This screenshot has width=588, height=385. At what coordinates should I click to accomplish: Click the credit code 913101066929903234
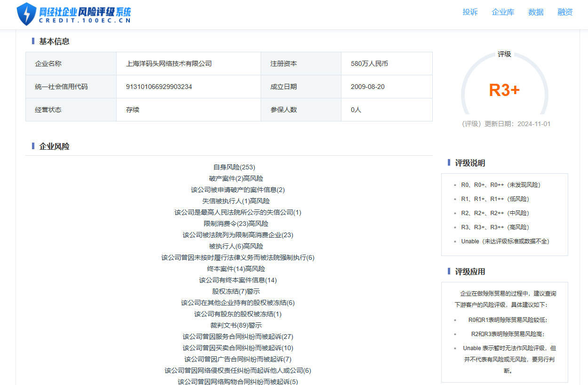(159, 87)
